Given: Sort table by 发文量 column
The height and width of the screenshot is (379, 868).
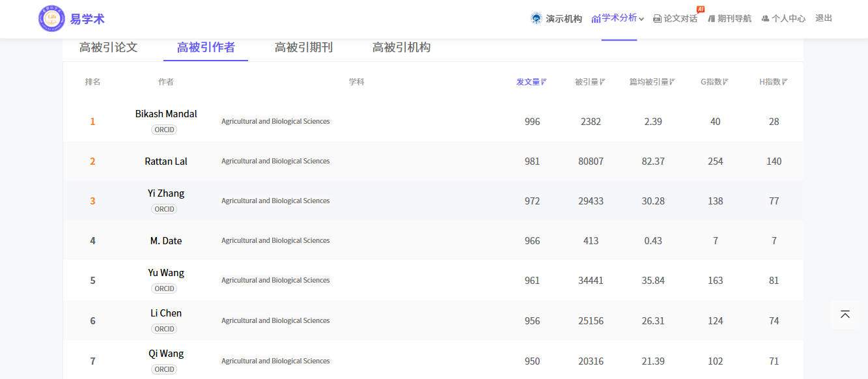Looking at the screenshot, I should point(531,82).
